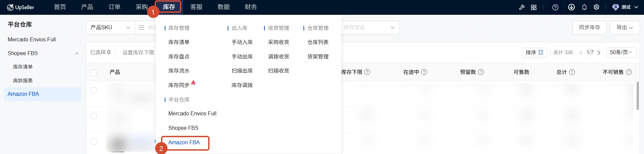Screen dimensions: 644x154
Task: Go to the next page arrow
Action: [x=599, y=52]
